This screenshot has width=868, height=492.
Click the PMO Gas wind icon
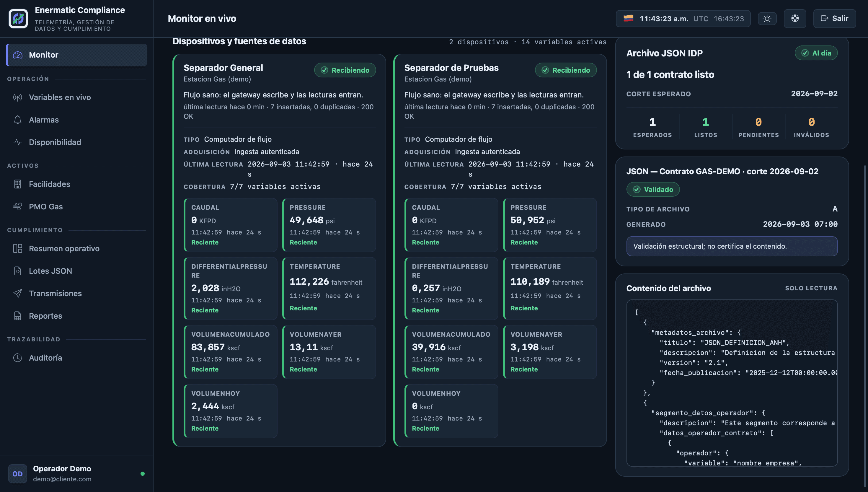coord(17,206)
